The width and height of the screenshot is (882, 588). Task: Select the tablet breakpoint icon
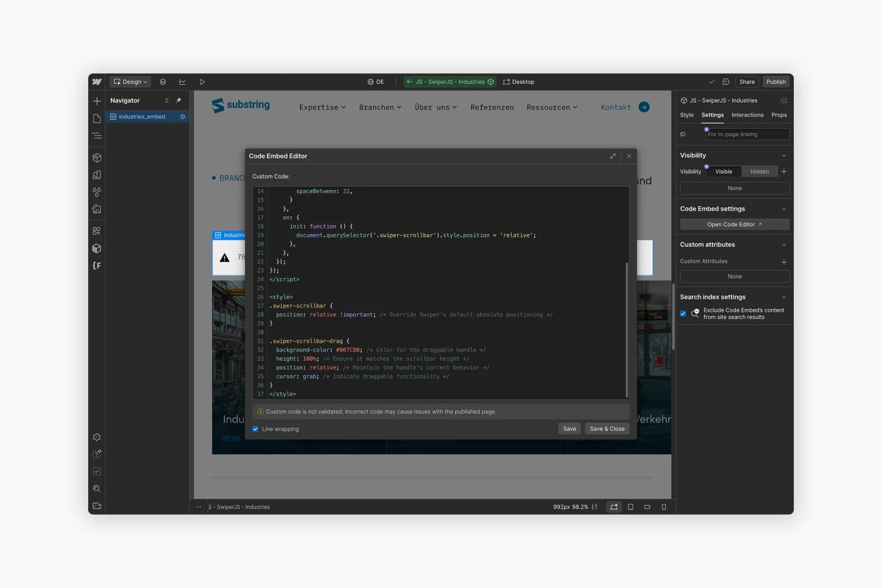(631, 507)
